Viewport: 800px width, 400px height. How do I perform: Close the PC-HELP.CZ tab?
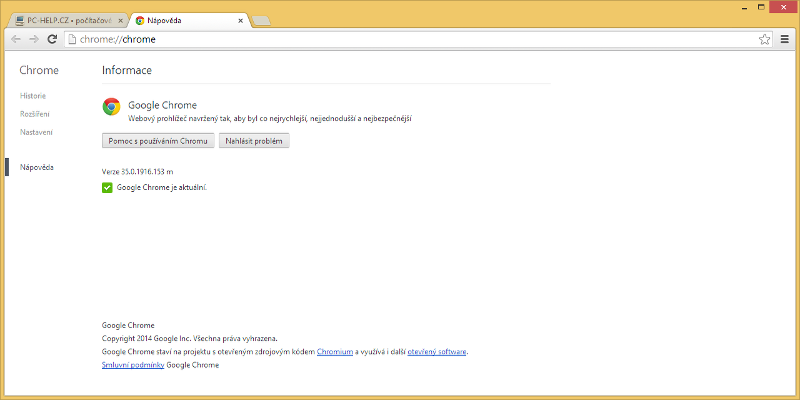pos(121,20)
